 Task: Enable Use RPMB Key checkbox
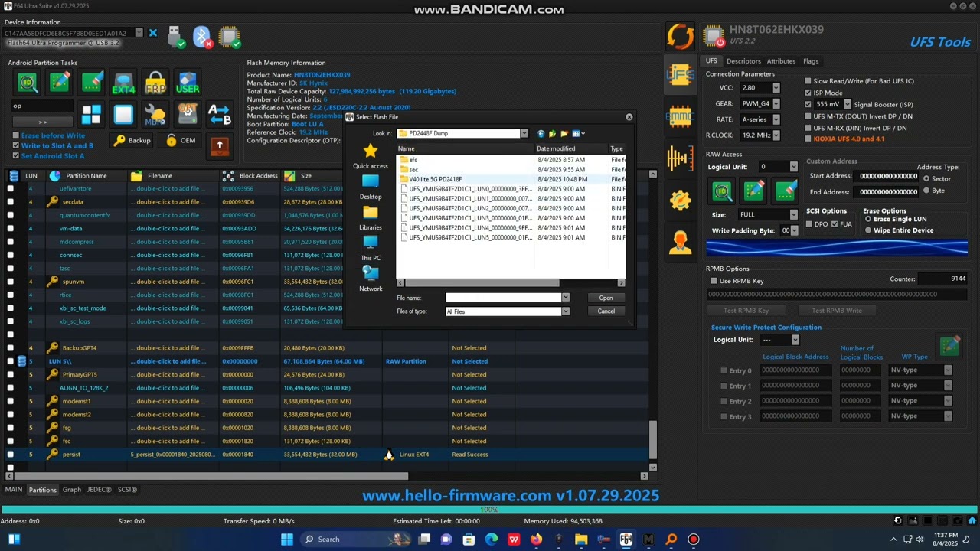(714, 281)
